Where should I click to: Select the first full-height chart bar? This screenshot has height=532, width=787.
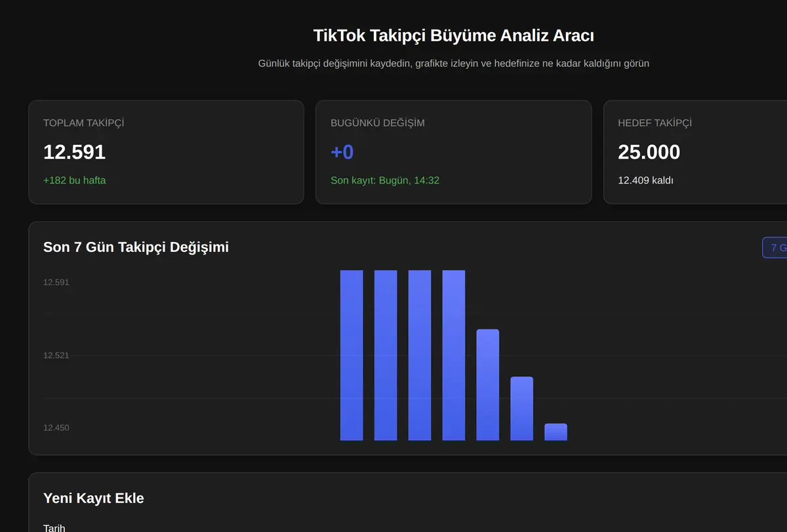tap(352, 356)
